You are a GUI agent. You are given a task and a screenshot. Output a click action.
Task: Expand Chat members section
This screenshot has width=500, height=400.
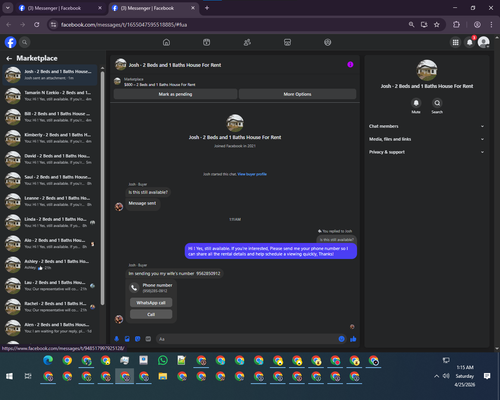point(426,126)
